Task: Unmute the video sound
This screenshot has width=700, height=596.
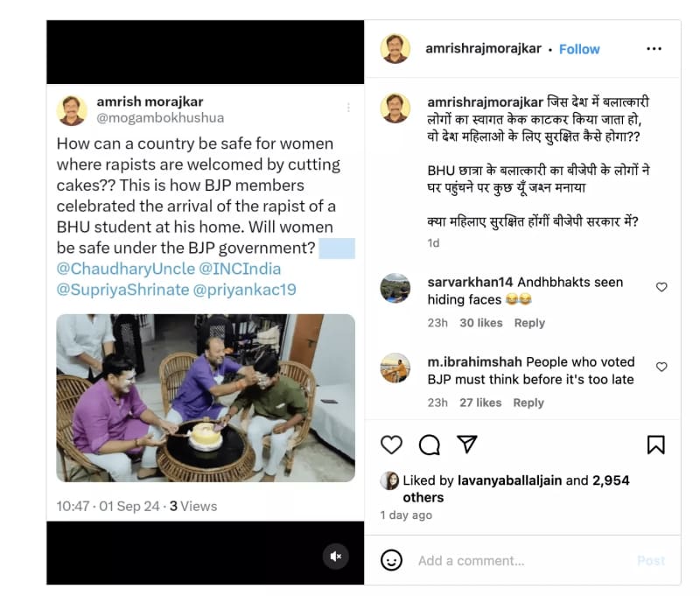Action: [335, 556]
